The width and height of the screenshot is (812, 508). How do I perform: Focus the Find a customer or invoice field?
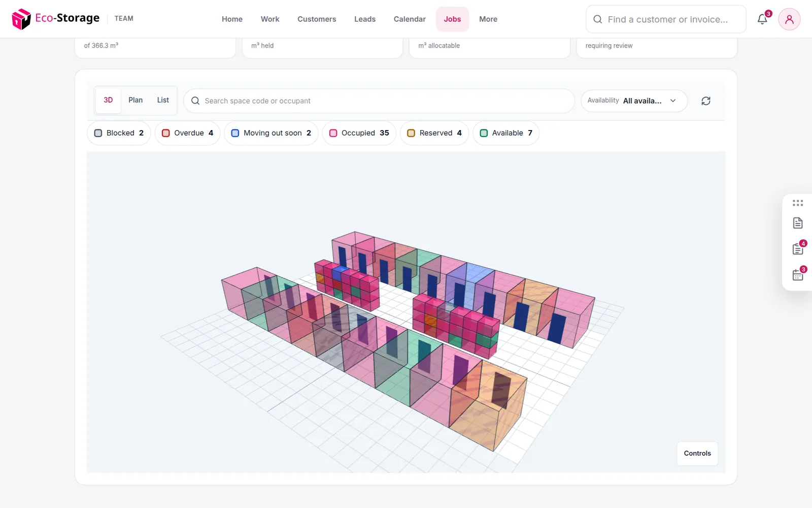click(x=666, y=19)
